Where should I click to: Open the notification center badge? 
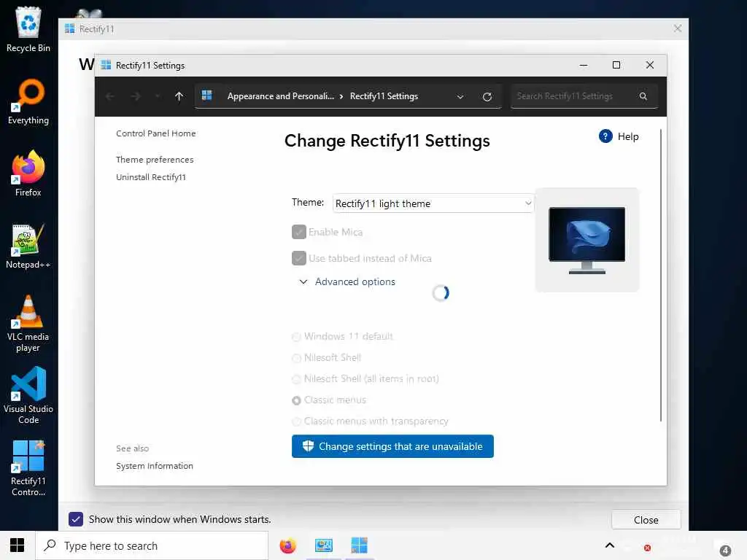click(x=725, y=551)
